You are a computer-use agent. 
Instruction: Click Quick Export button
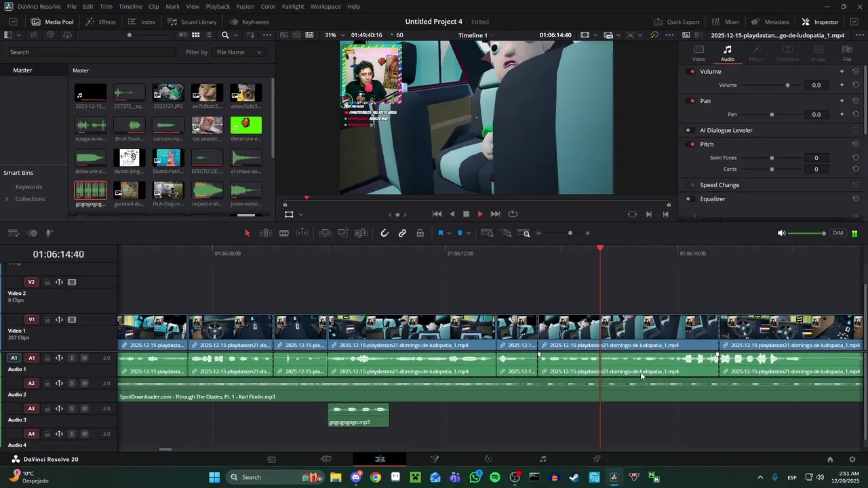tap(676, 22)
